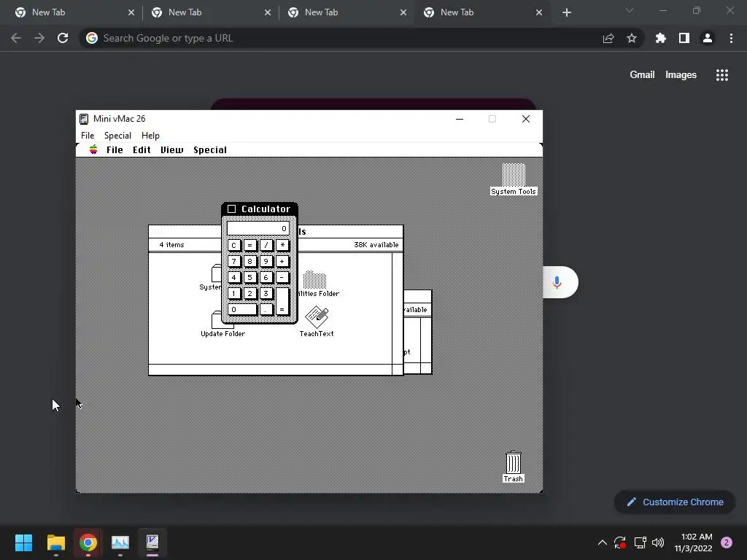This screenshot has height=560, width=747.
Task: Open the bold Special menu in Mac menubar
Action: tap(209, 150)
